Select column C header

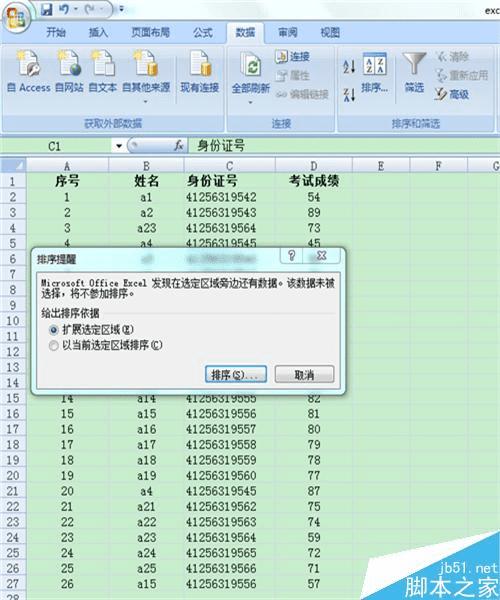(229, 166)
